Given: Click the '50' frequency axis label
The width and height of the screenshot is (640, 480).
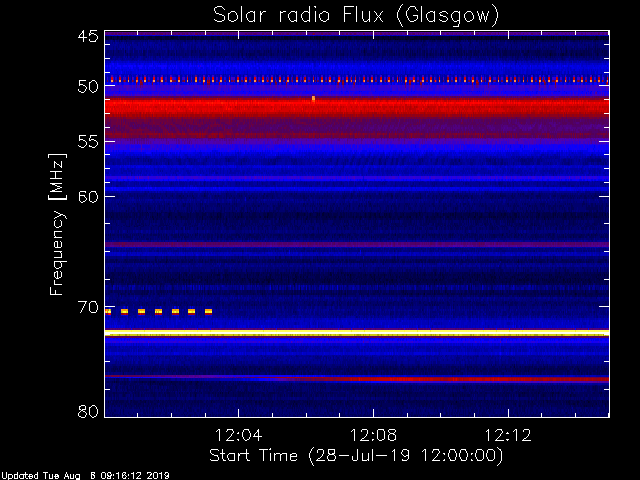Looking at the screenshot, I should tap(88, 86).
